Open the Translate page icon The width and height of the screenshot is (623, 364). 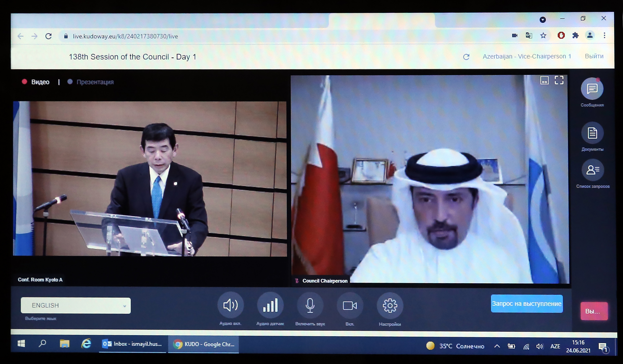529,36
